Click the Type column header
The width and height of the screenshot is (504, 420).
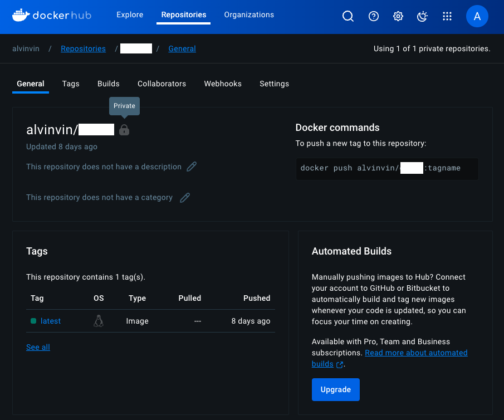137,298
